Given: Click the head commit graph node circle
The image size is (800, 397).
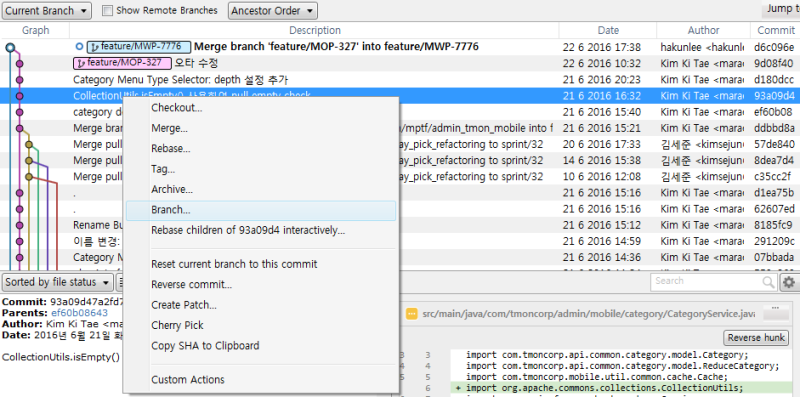Looking at the screenshot, I should click(x=10, y=48).
